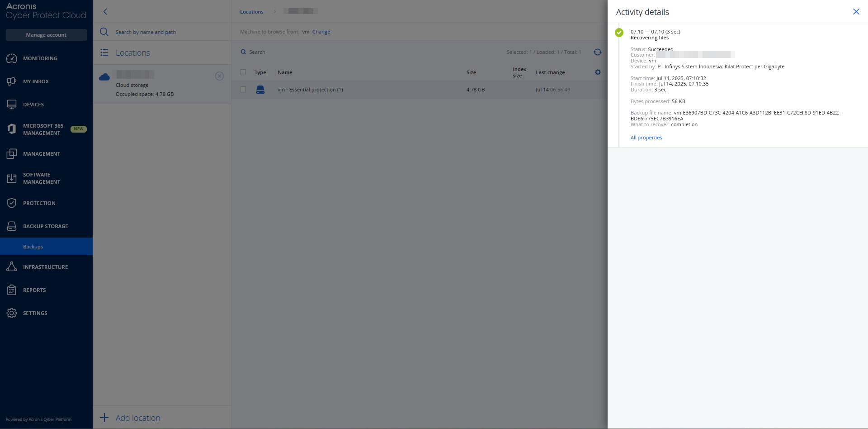Expand Software Management menu section
This screenshot has height=429, width=868.
coord(41,178)
